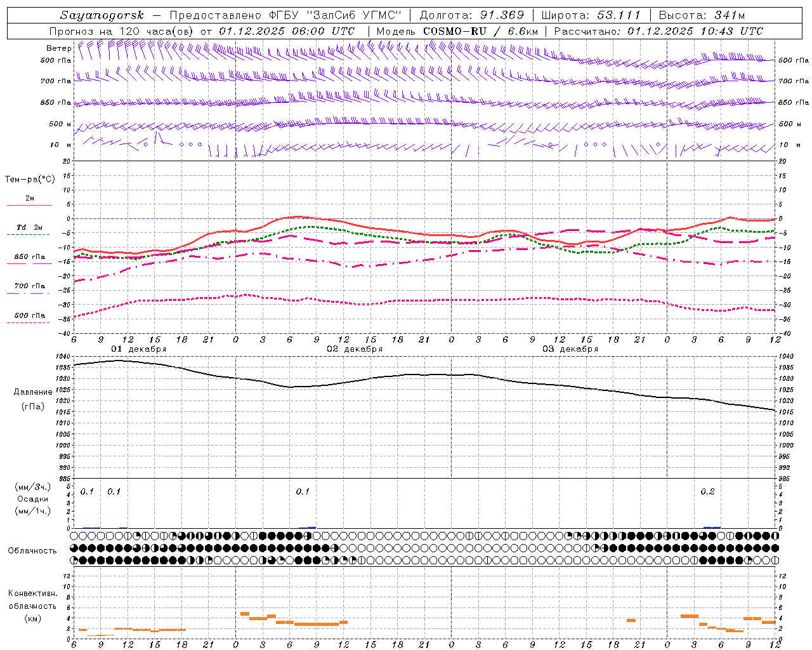Click the 'Высота: 341м' elevation field
The width and height of the screenshot is (812, 650).
702,15
